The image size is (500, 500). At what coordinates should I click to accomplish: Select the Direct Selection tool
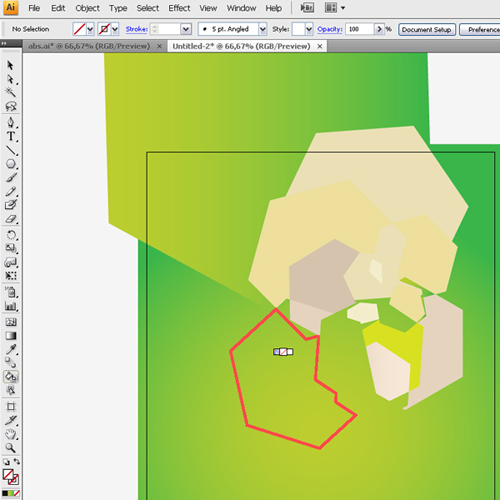pos(10,79)
